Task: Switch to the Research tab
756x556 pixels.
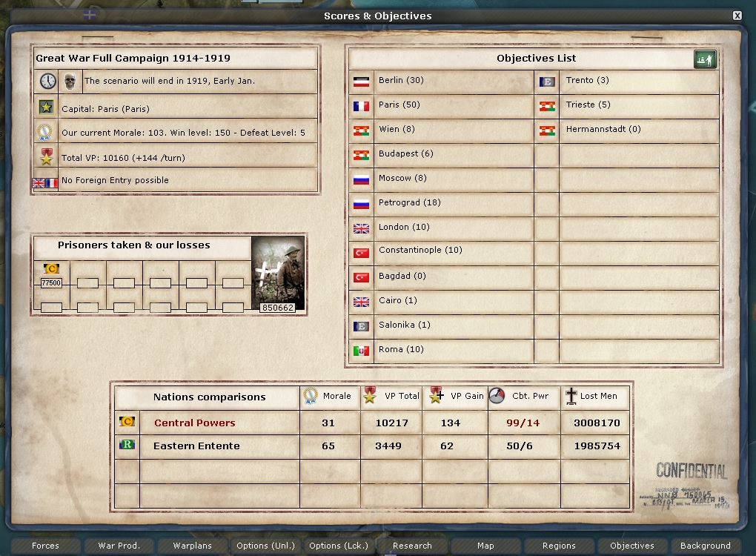Action: point(412,546)
